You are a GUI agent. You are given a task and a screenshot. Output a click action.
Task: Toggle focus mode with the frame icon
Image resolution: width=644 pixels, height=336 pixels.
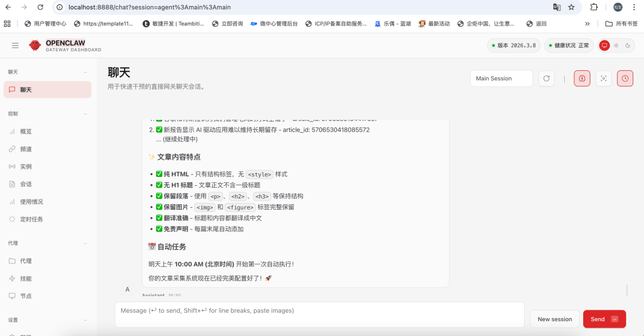pyautogui.click(x=603, y=79)
